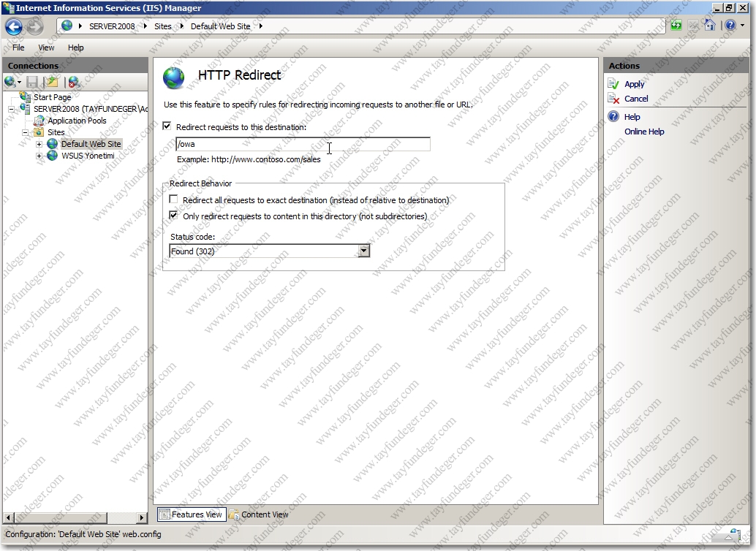This screenshot has height=551, width=756.
Task: Click the SERVER2008 server node icon
Action: click(x=26, y=108)
